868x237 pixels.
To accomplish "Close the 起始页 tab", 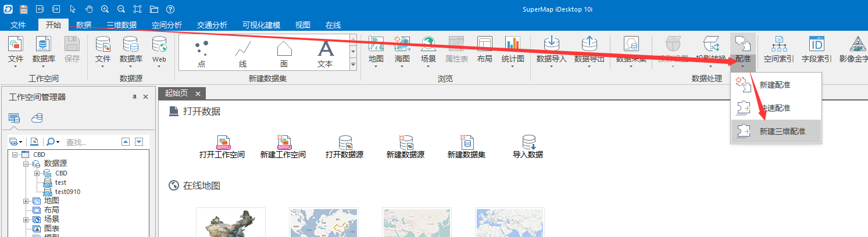I will pyautogui.click(x=198, y=94).
